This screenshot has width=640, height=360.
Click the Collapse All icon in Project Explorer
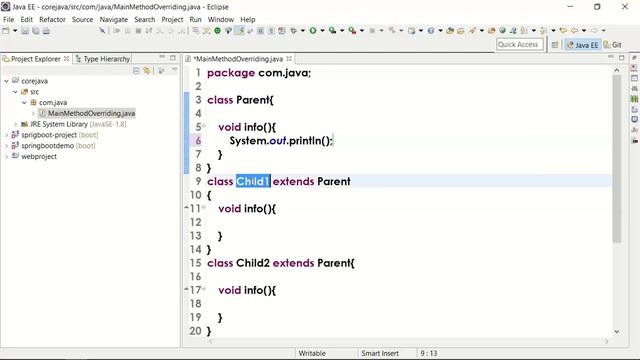pyautogui.click(x=136, y=71)
